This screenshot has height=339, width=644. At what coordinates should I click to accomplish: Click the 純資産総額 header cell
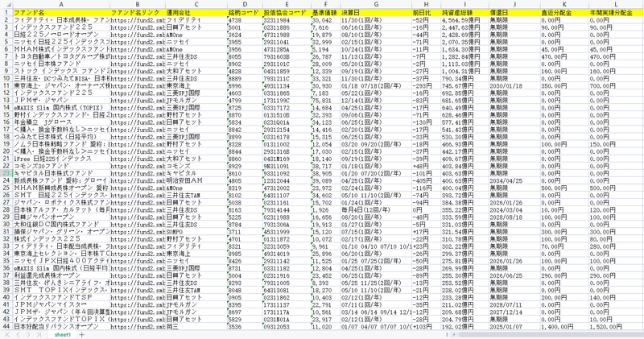465,12
